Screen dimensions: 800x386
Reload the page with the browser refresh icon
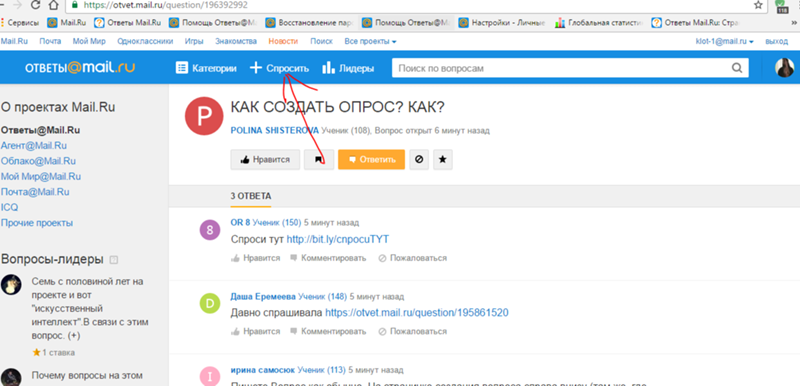35,6
